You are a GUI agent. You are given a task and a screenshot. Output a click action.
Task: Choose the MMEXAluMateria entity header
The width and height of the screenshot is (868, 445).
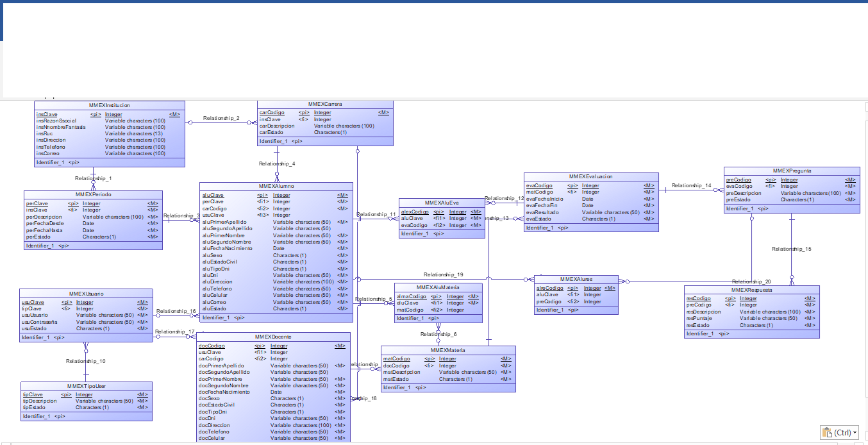click(x=438, y=287)
